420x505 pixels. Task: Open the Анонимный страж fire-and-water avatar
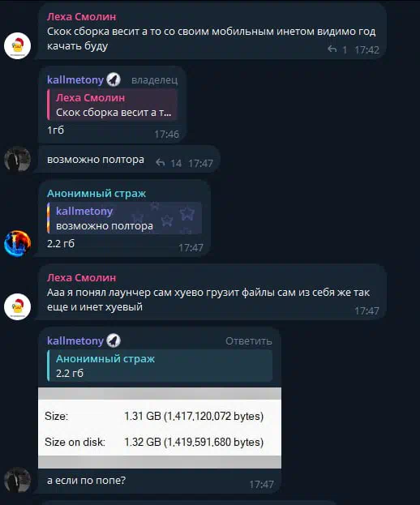click(x=17, y=243)
